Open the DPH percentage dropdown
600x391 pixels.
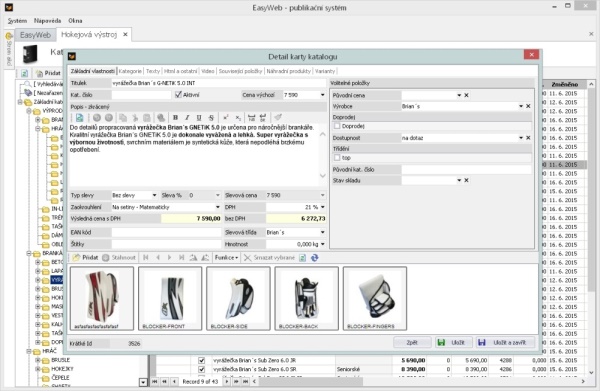click(x=323, y=207)
